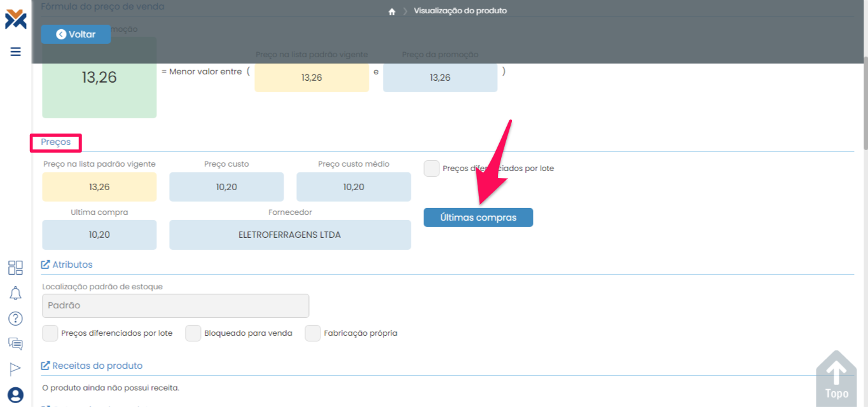Click the play triangle sidebar icon
Image resolution: width=868 pixels, height=407 pixels.
tap(15, 369)
